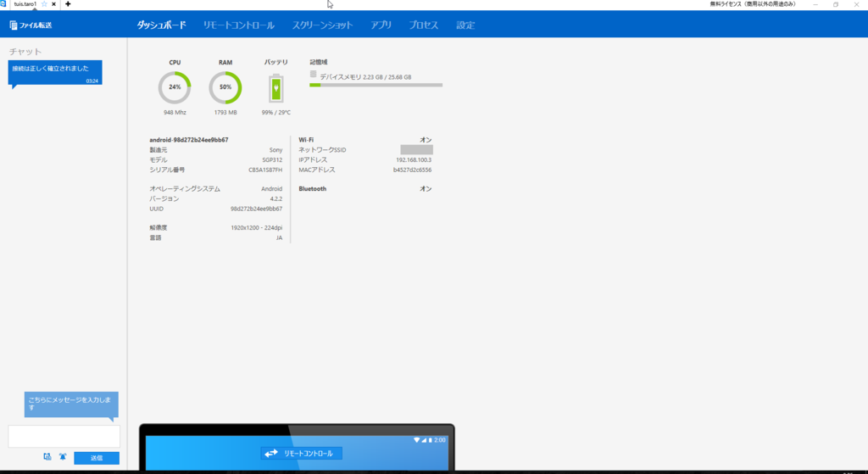Click the 送信 send button
The image size is (868, 474).
[97, 458]
